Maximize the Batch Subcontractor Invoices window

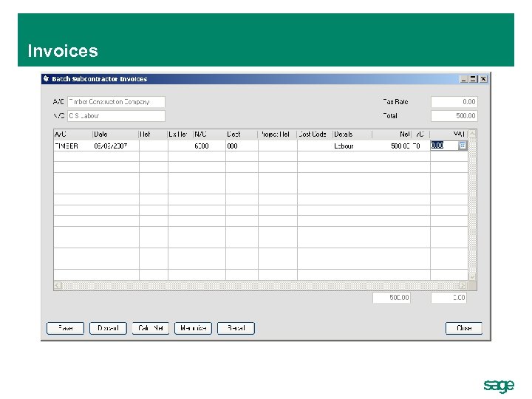[474, 79]
